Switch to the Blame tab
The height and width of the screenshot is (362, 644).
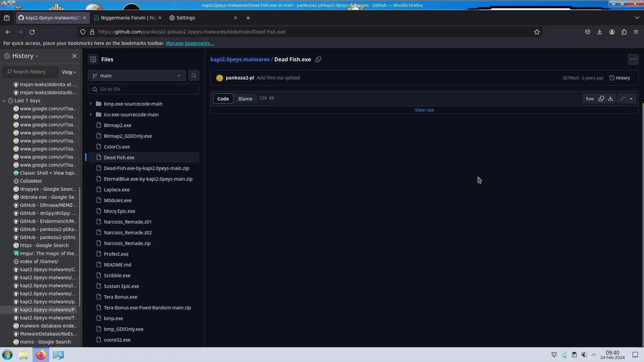[x=245, y=99]
